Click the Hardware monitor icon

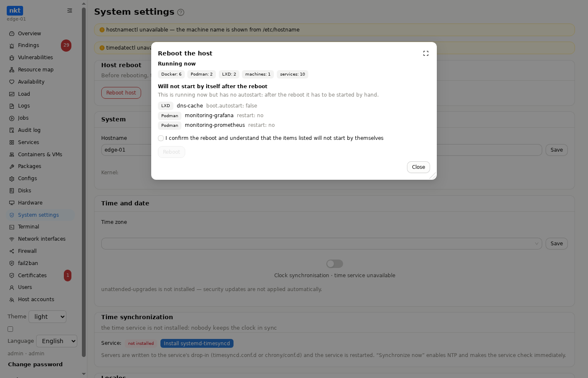12,203
